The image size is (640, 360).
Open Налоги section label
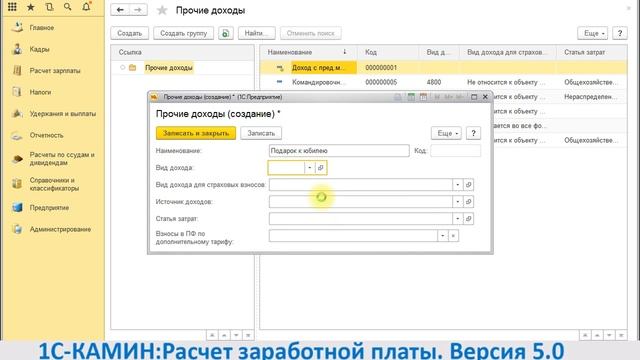[x=40, y=92]
